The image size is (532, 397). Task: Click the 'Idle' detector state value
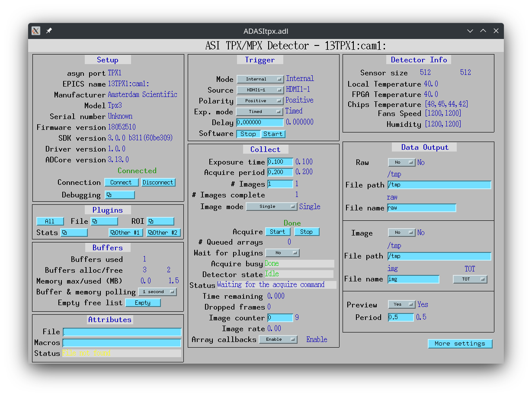coord(272,274)
